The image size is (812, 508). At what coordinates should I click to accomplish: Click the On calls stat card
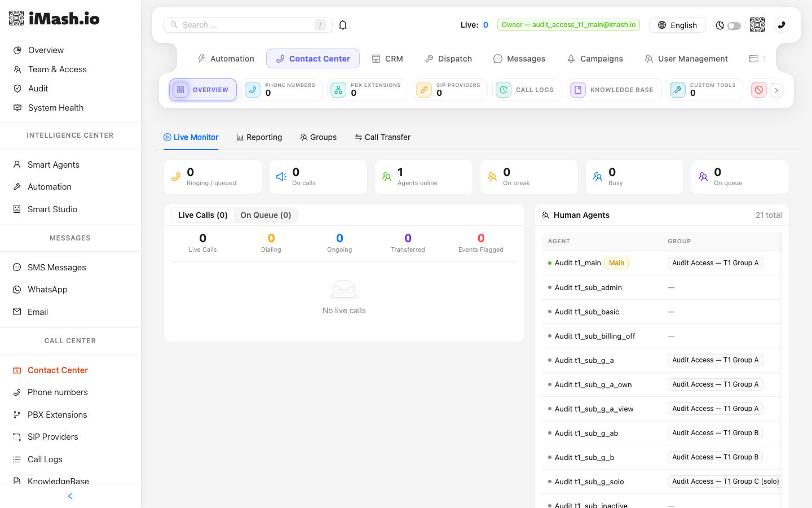click(319, 177)
